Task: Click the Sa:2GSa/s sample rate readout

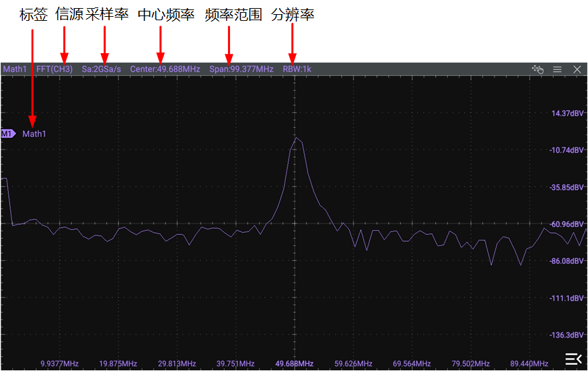Action: click(101, 69)
